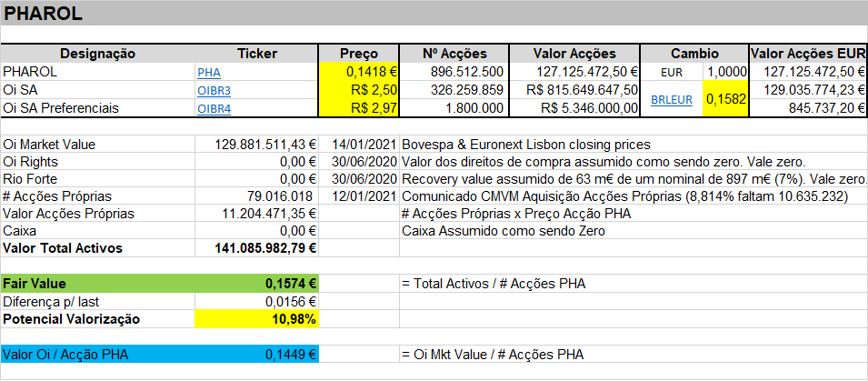This screenshot has height=381, width=868.
Task: Select the yellow exchange rate cell 0,1582
Action: coord(725,99)
